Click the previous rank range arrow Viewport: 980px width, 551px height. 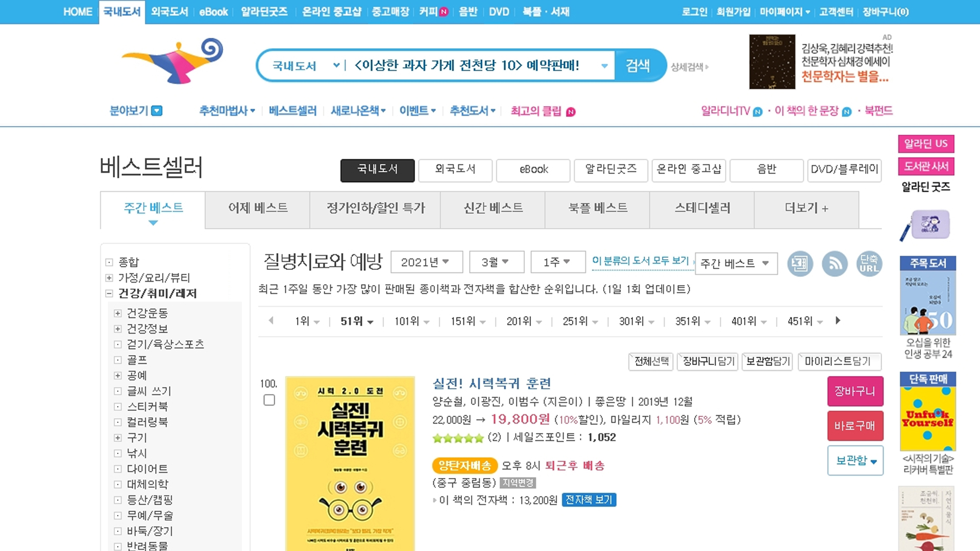[271, 320]
